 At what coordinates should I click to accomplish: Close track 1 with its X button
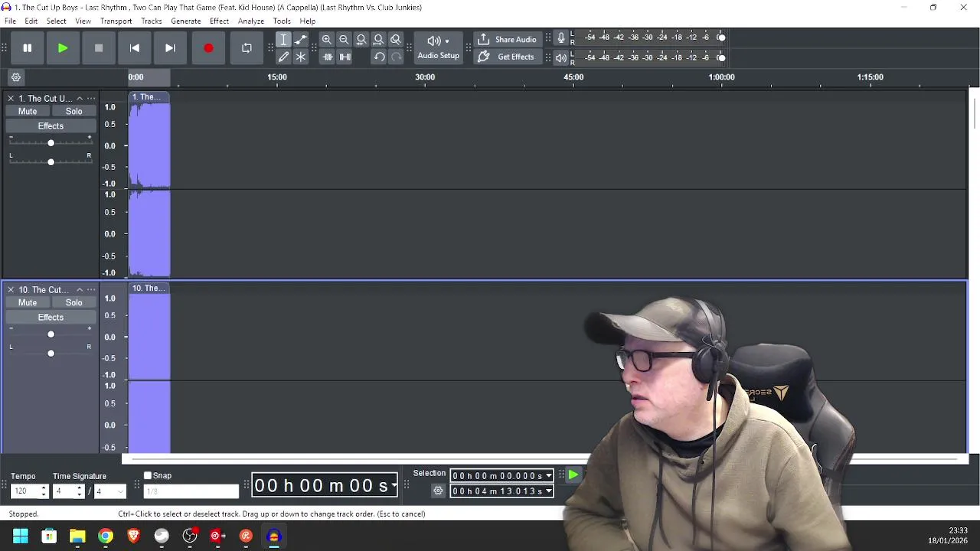click(x=11, y=98)
